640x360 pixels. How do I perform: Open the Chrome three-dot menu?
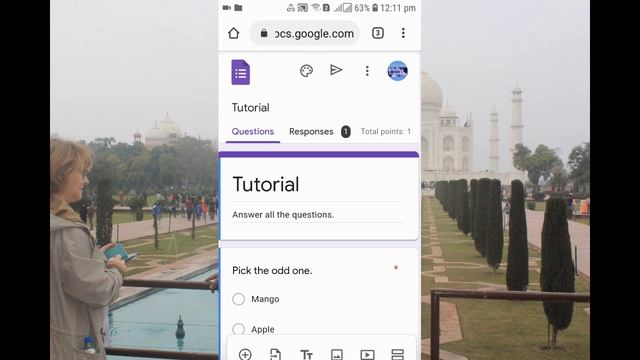click(x=403, y=33)
